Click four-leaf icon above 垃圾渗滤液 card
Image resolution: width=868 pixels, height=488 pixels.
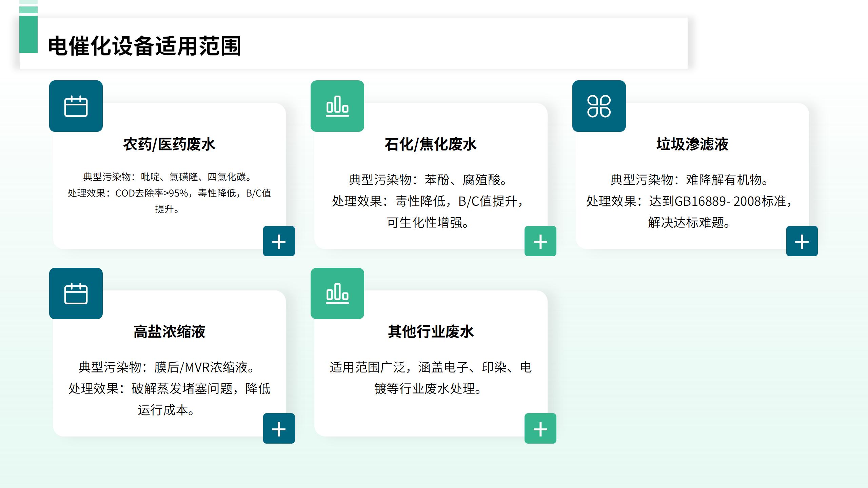point(599,106)
